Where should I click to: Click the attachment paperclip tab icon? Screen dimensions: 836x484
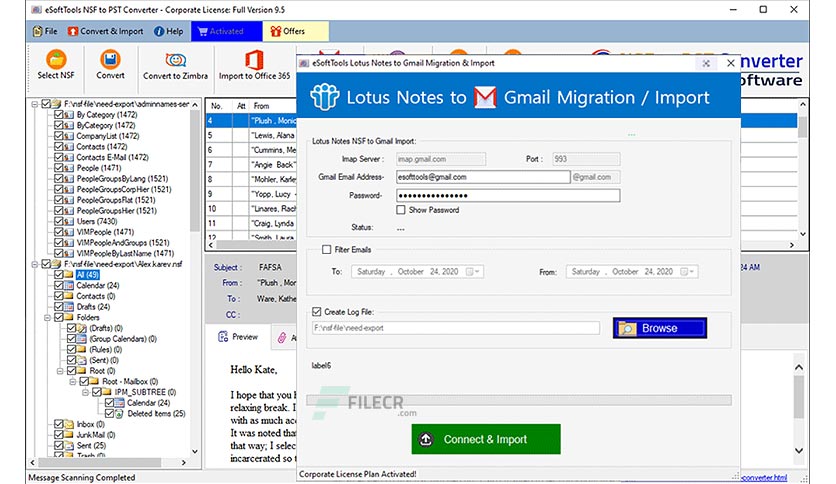(282, 338)
